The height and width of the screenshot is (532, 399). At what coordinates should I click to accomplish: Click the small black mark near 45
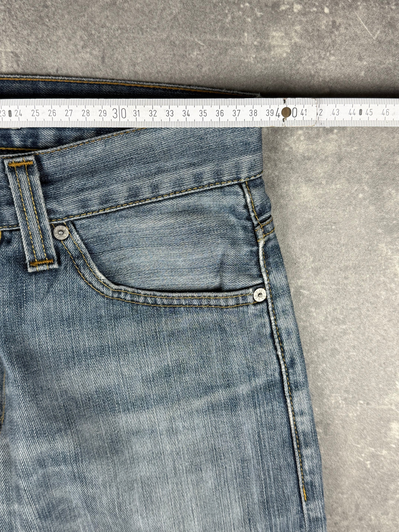[x=360, y=112]
